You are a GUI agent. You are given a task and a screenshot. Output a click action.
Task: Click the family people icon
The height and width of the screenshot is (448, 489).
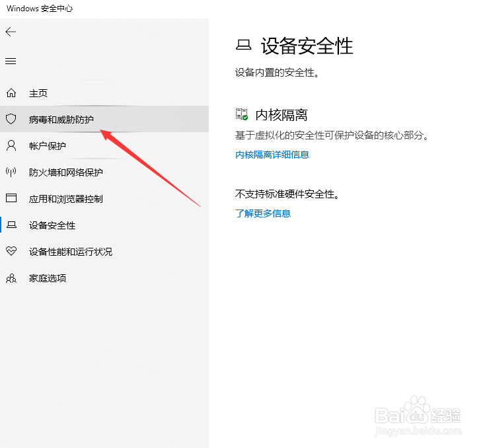pyautogui.click(x=11, y=278)
